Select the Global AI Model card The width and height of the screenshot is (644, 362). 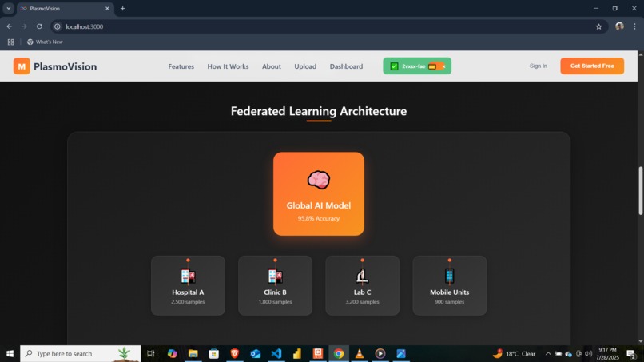[319, 194]
